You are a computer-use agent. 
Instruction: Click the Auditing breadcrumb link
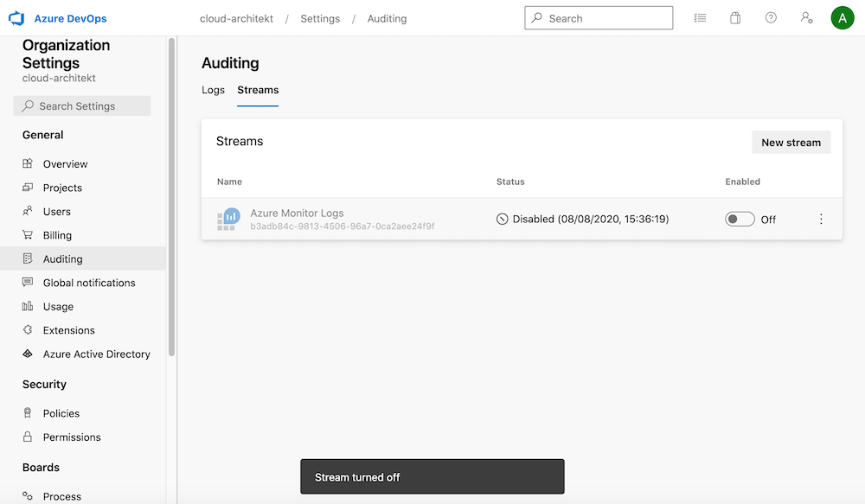pos(387,18)
